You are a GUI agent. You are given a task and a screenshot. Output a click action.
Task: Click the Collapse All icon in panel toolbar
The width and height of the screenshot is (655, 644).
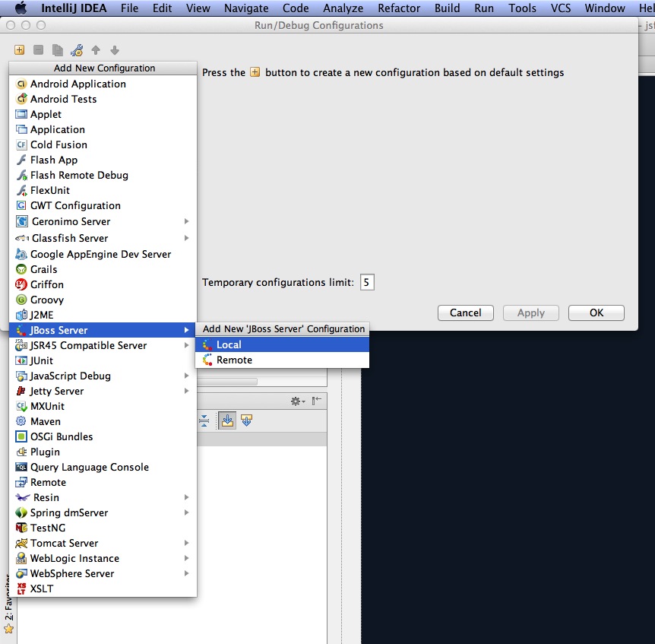pyautogui.click(x=204, y=420)
